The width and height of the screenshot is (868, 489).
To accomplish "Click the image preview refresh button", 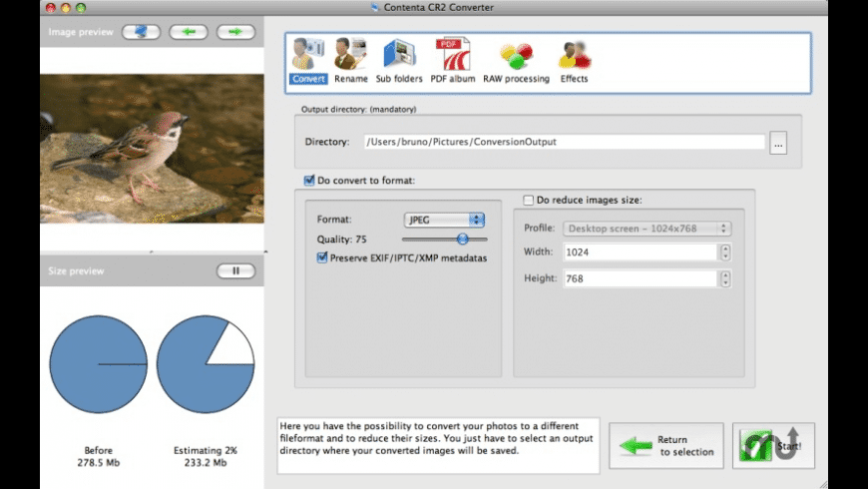I will pyautogui.click(x=141, y=32).
